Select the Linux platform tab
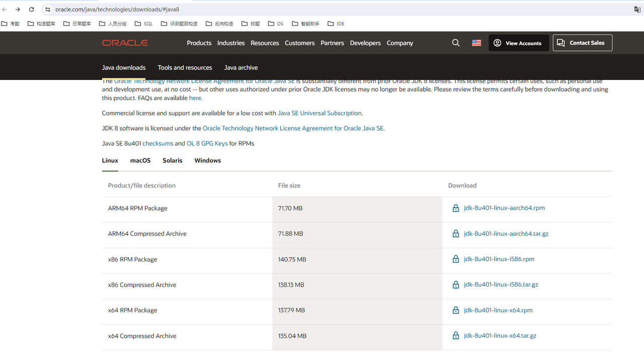644x354 pixels. pyautogui.click(x=110, y=160)
